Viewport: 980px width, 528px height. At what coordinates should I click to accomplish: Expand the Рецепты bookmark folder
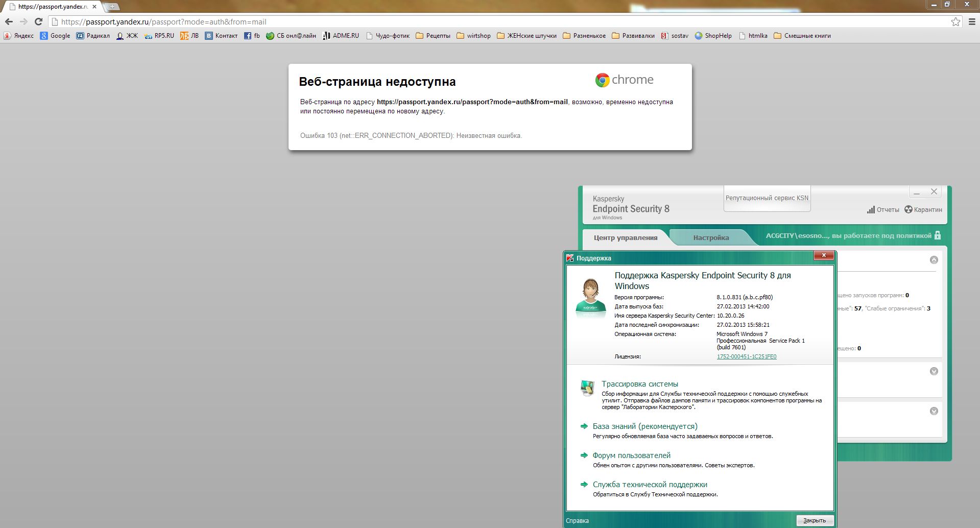(x=433, y=36)
